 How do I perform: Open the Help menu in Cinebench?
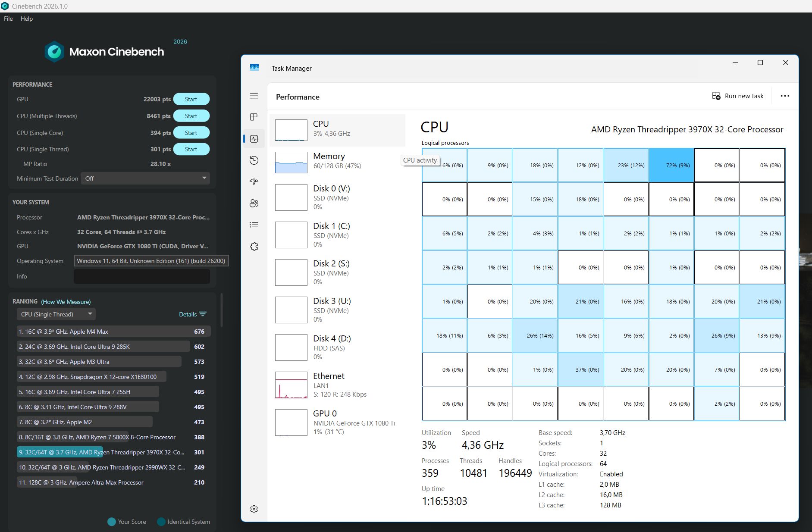click(x=27, y=19)
